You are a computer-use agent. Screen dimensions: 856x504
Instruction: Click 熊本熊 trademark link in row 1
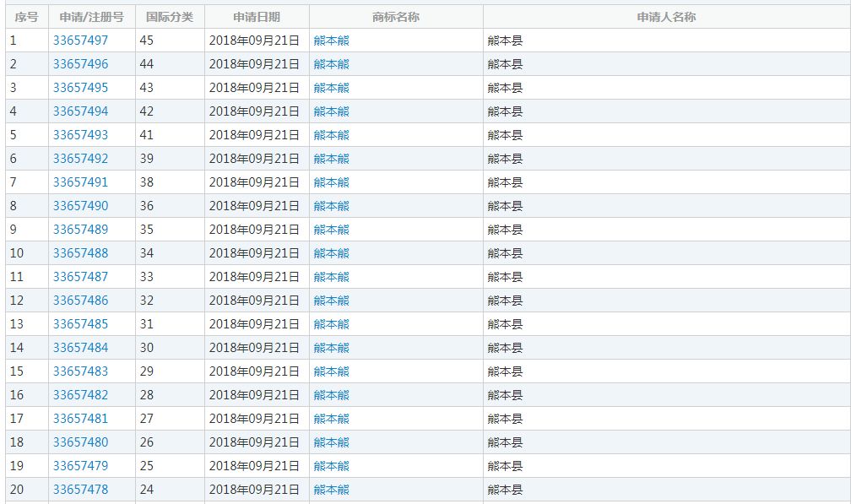(x=332, y=41)
